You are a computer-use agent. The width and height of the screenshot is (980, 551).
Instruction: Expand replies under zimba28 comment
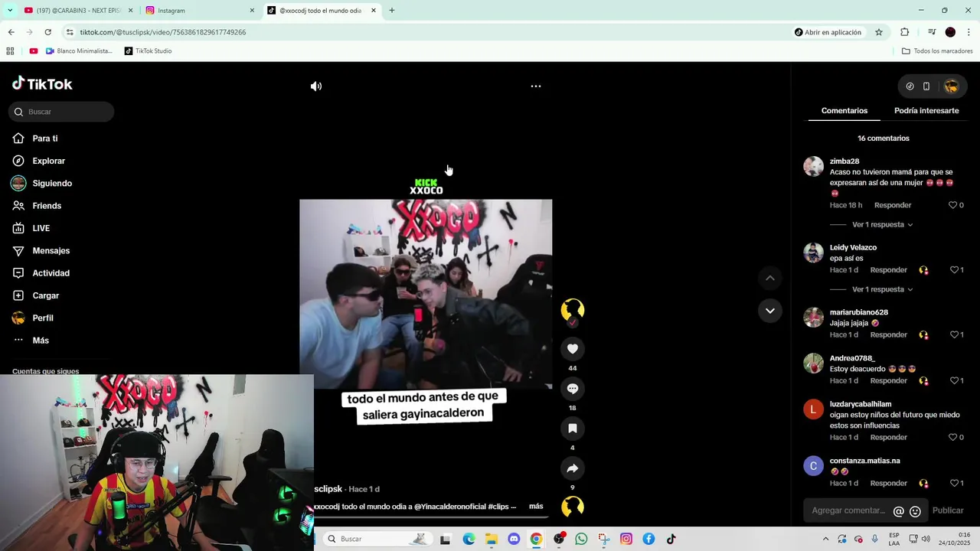point(882,225)
